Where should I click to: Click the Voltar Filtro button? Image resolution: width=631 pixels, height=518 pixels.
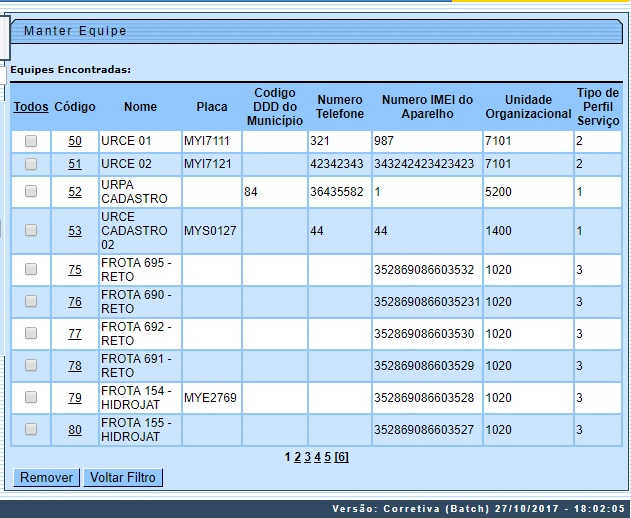tap(123, 478)
